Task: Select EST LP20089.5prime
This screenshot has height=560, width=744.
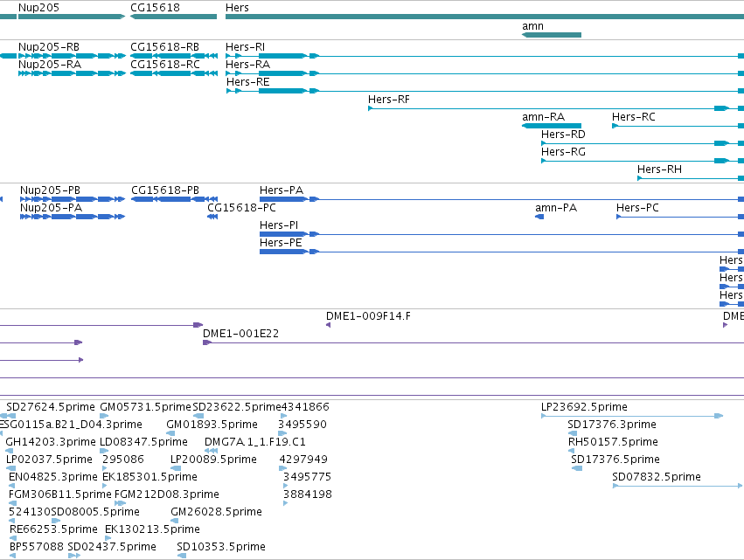Action: click(x=213, y=460)
